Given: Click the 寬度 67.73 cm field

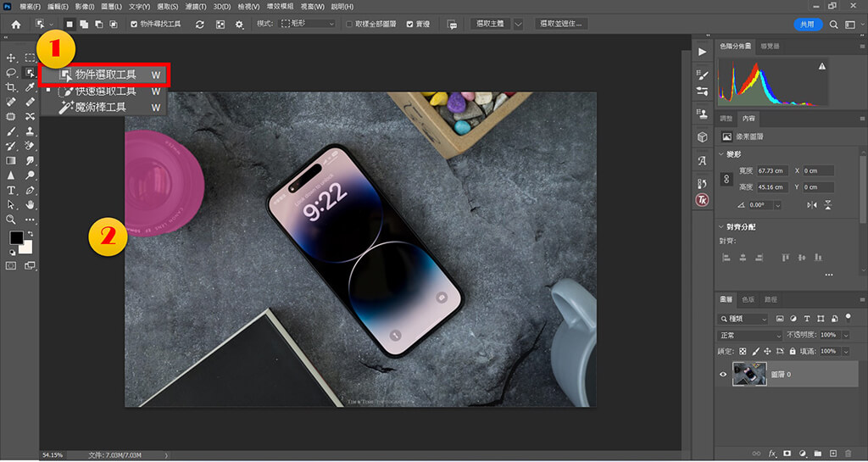Looking at the screenshot, I should pyautogui.click(x=773, y=171).
